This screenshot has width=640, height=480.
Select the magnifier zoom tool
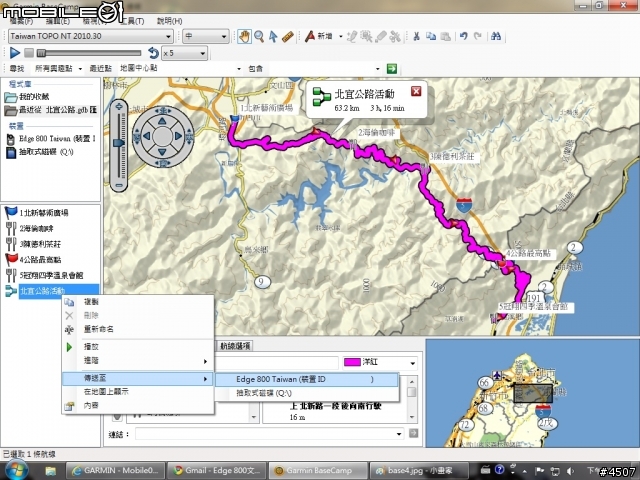click(259, 37)
